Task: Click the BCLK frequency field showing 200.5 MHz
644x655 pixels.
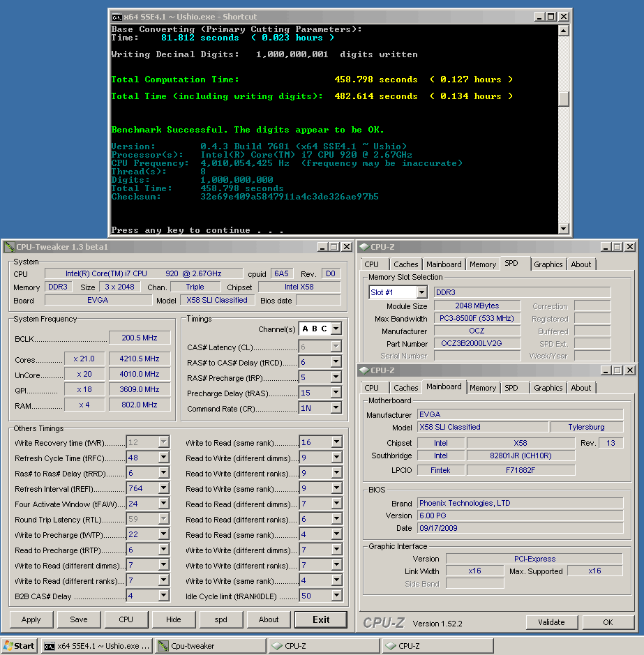Action: click(140, 338)
